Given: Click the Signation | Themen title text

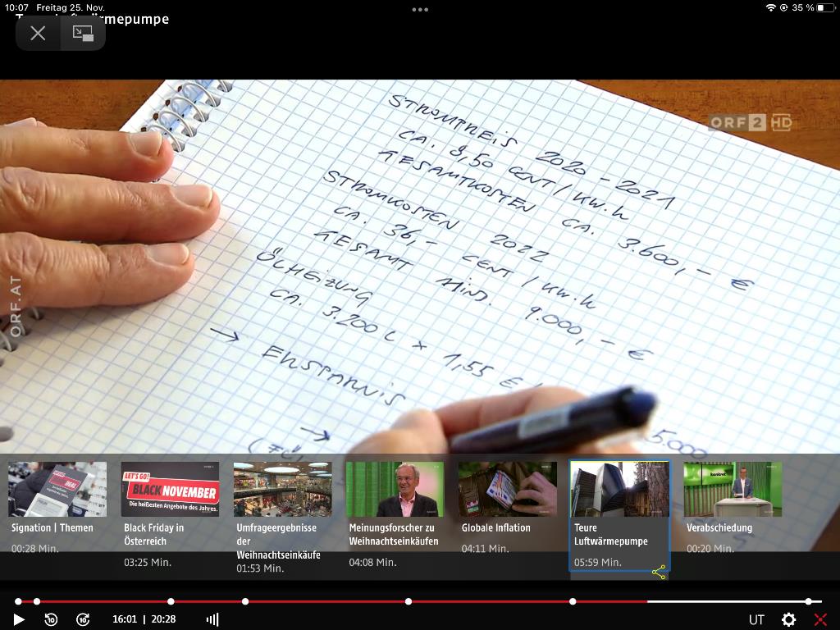Looking at the screenshot, I should point(52,527).
